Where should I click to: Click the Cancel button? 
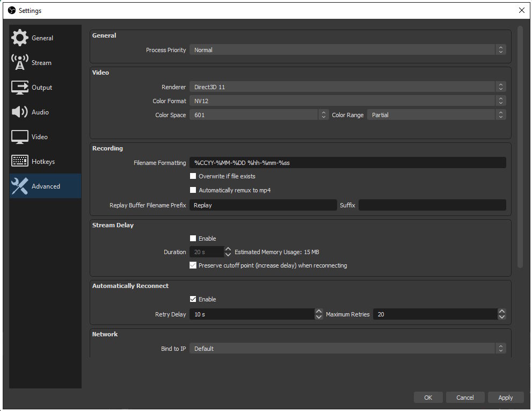coord(465,398)
